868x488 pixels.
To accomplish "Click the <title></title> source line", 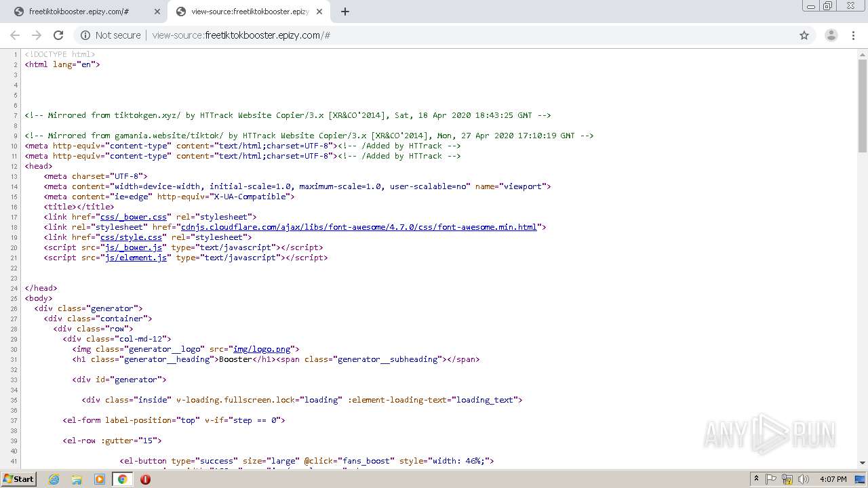I will tap(79, 207).
